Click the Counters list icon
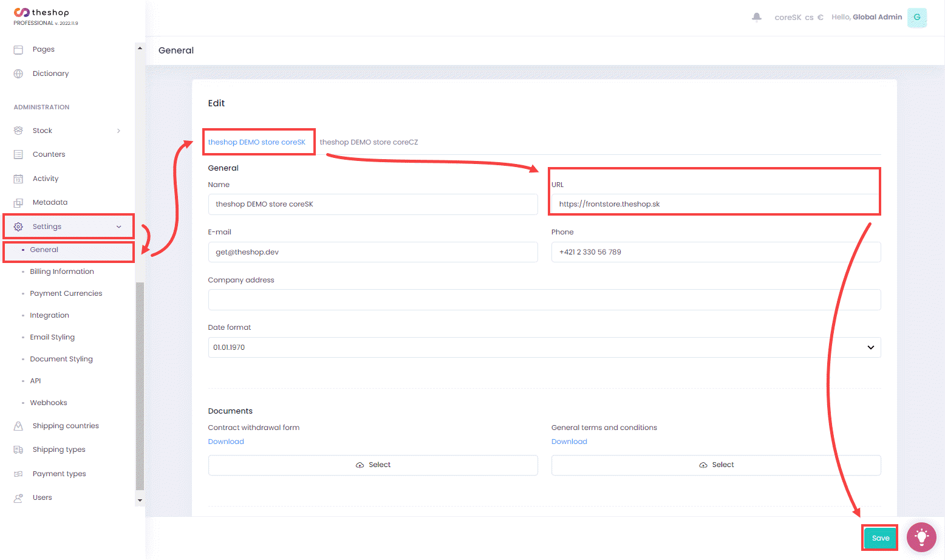 (x=18, y=154)
